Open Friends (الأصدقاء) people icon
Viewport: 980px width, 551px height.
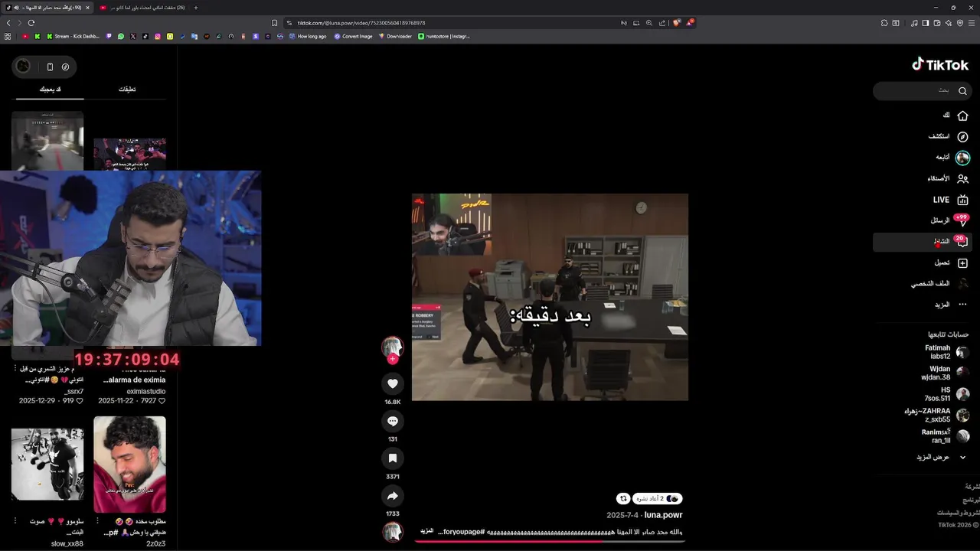[x=962, y=178]
